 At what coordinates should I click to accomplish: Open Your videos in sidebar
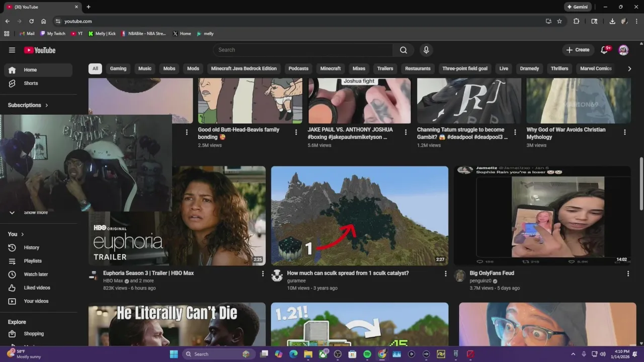[38, 301]
